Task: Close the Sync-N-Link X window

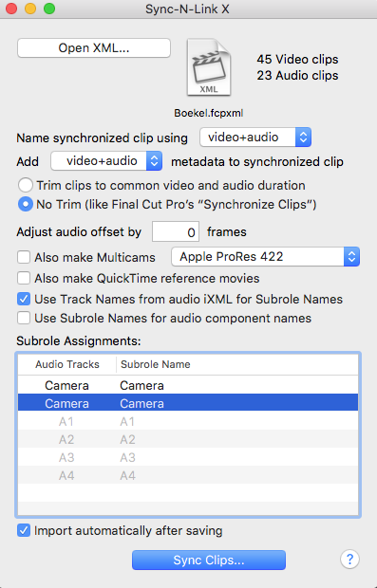Action: (11, 9)
